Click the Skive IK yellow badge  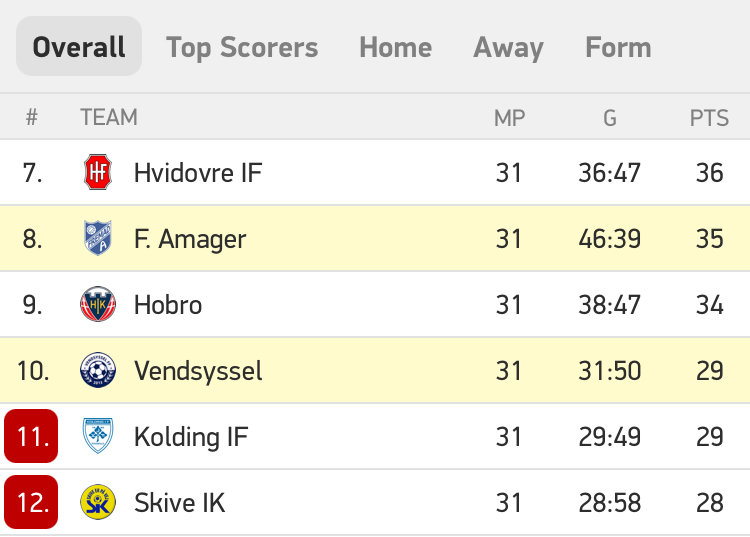(98, 502)
